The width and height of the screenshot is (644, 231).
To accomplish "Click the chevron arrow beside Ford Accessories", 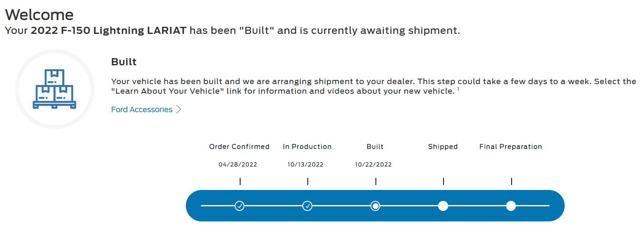I will pyautogui.click(x=179, y=110).
